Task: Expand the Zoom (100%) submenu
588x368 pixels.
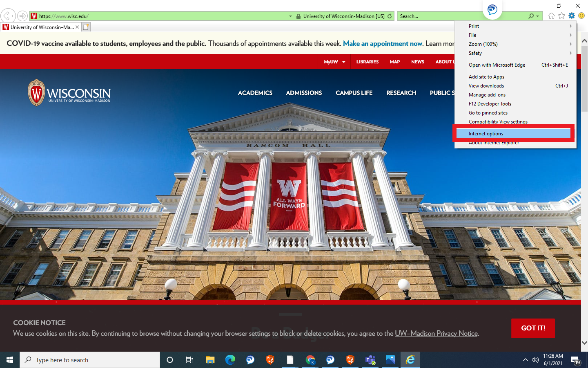Action: point(516,44)
